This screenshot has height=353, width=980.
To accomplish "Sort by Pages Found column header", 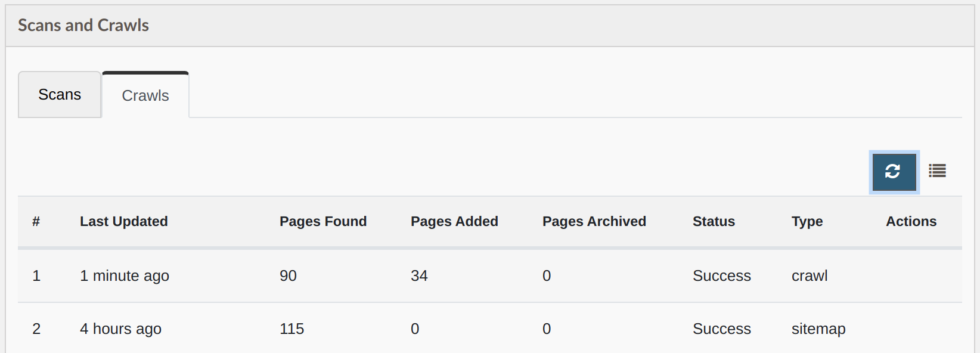I will pyautogui.click(x=323, y=221).
